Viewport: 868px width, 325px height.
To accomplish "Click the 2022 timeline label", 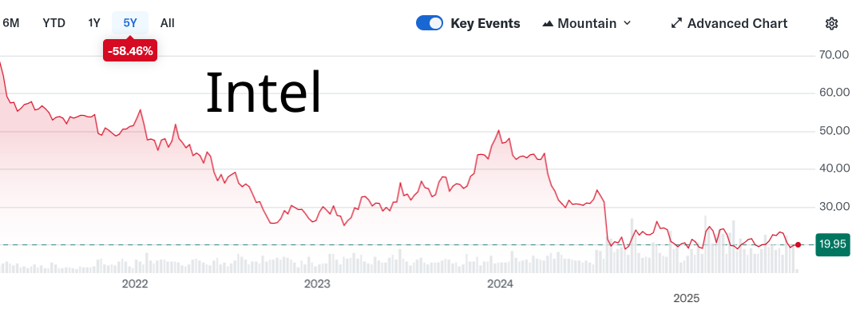I will click(135, 283).
